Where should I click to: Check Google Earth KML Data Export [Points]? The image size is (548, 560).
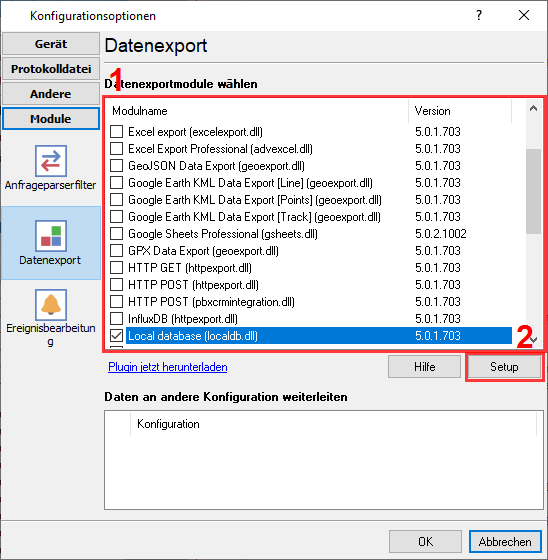[116, 200]
